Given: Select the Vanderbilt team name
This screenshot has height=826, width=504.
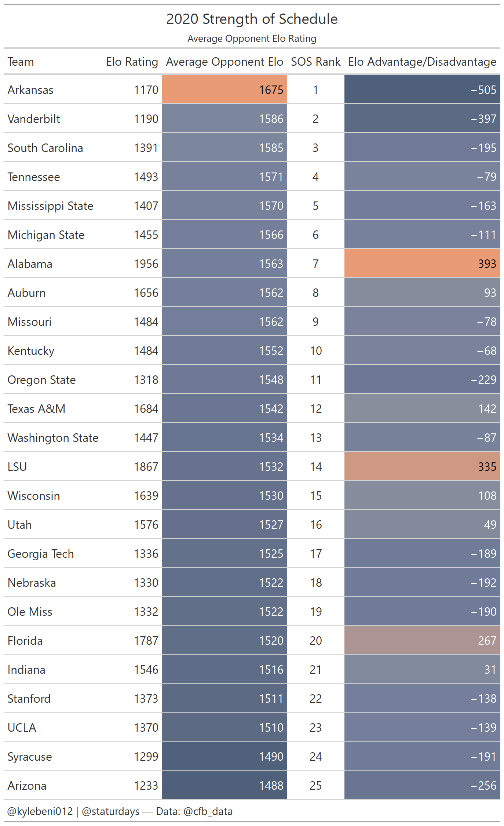Looking at the screenshot, I should 34,119.
